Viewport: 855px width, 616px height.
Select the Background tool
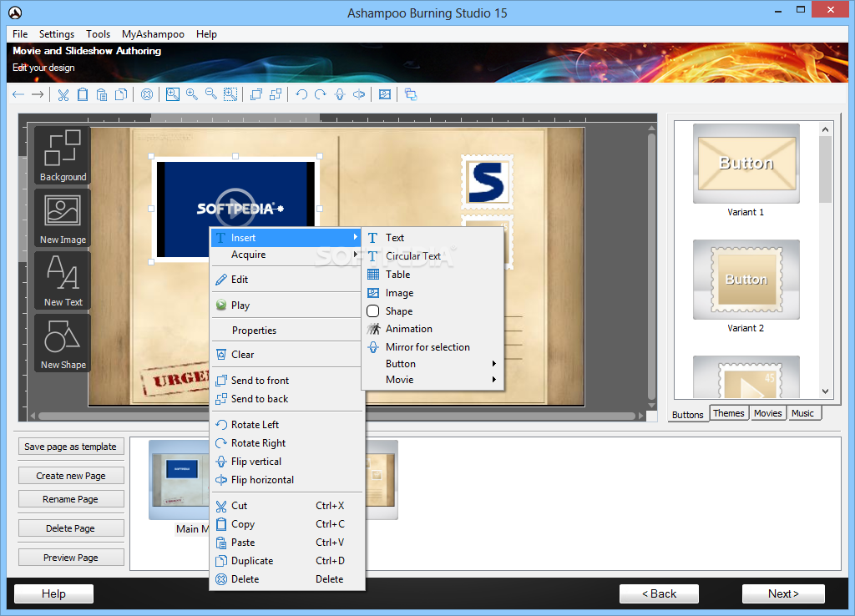click(63, 155)
